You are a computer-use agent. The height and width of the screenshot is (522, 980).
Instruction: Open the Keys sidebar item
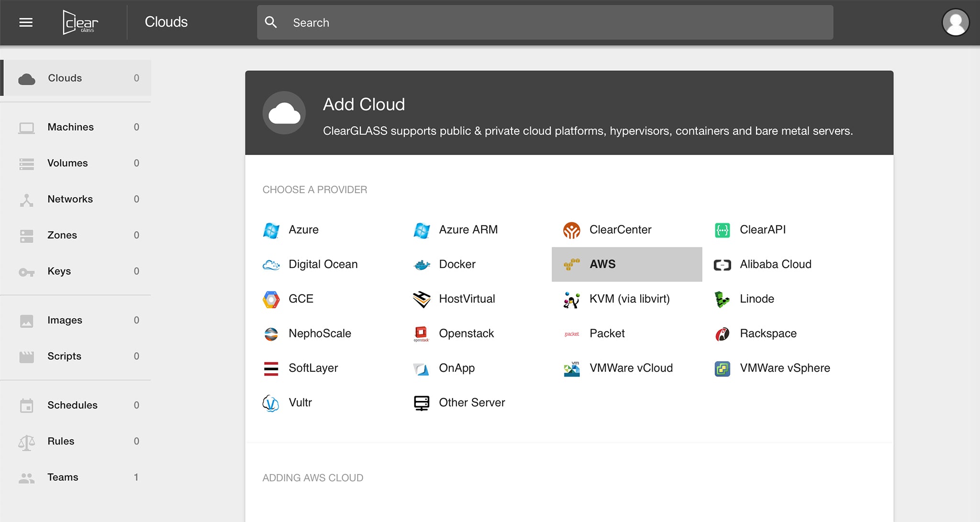point(59,271)
